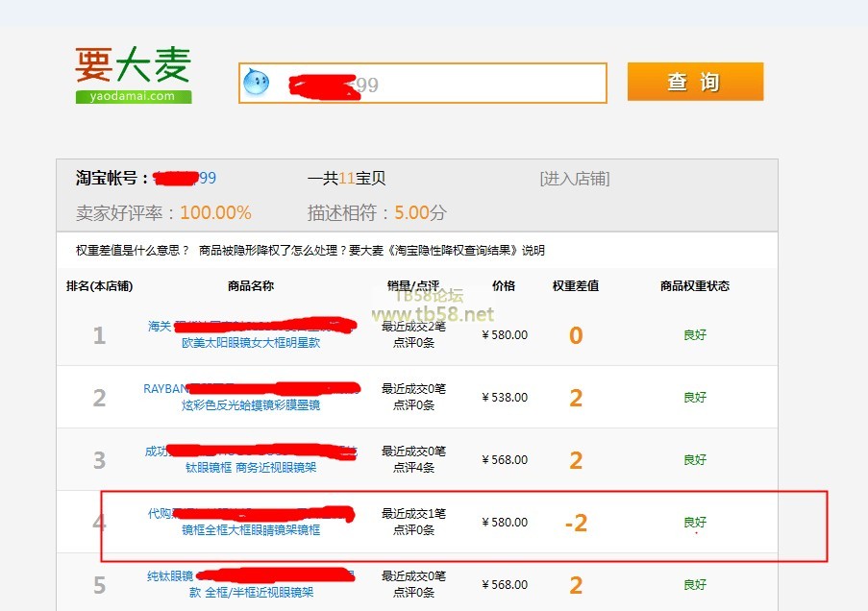This screenshot has width=868, height=611.
Task: Click the ¥538.00 price cell
Action: [x=505, y=398]
